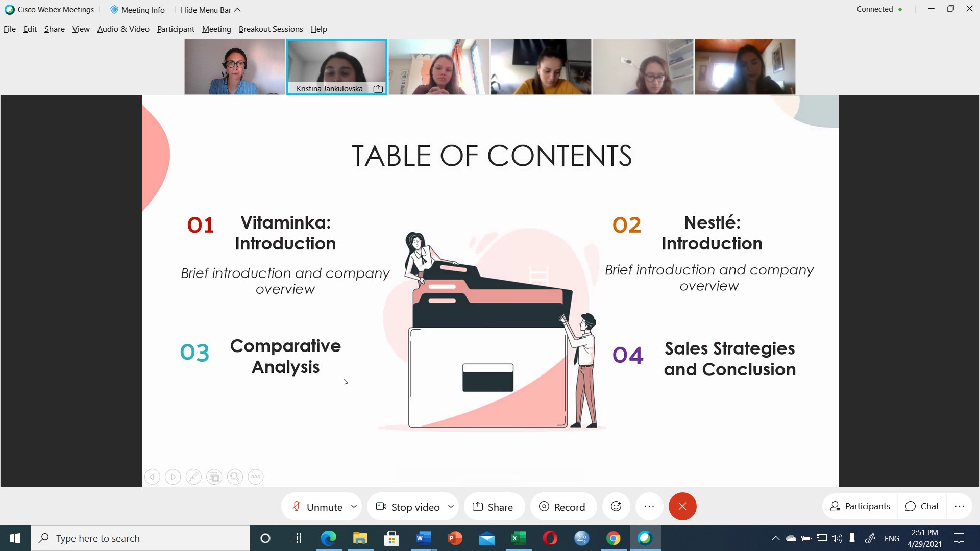Open the Chat panel
Image resolution: width=980 pixels, height=551 pixels.
922,506
